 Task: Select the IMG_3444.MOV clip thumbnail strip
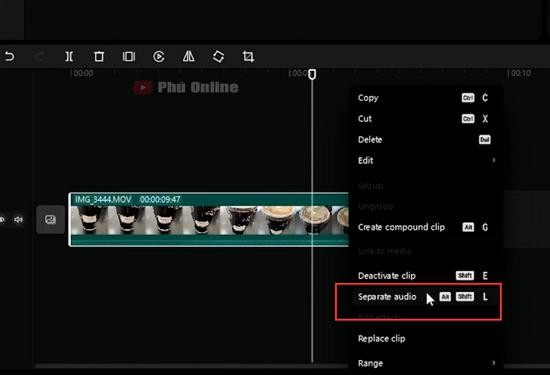coord(210,220)
